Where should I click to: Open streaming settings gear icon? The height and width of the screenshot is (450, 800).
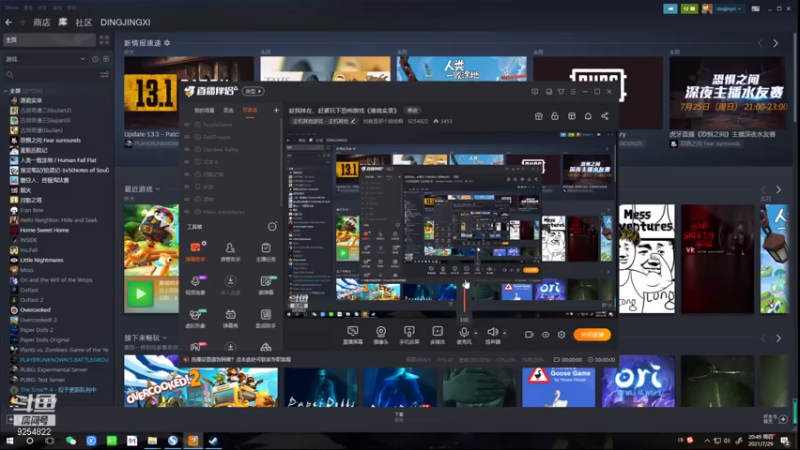(x=562, y=335)
